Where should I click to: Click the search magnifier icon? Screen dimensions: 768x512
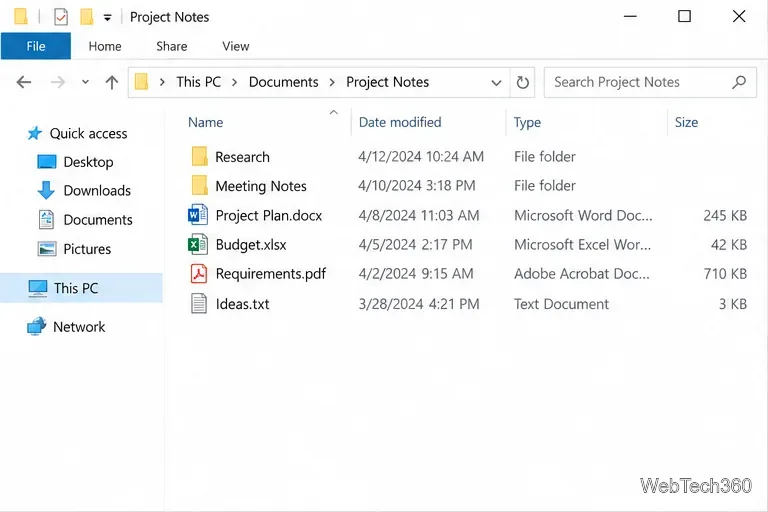[x=739, y=82]
